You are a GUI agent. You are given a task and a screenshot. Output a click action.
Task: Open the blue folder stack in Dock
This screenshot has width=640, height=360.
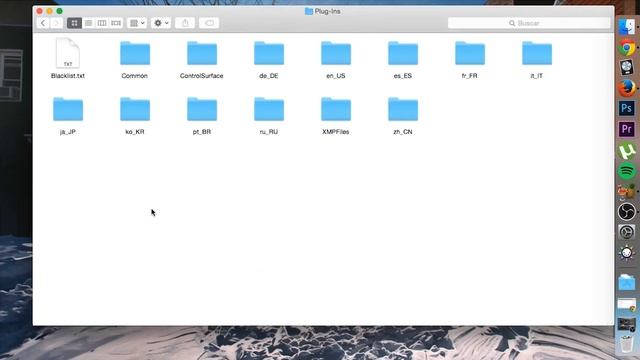[x=627, y=283]
